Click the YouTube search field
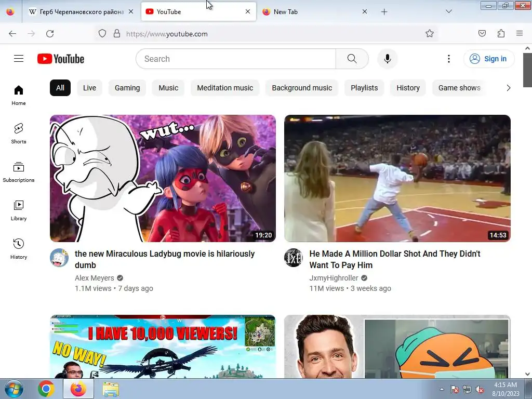 [236, 59]
